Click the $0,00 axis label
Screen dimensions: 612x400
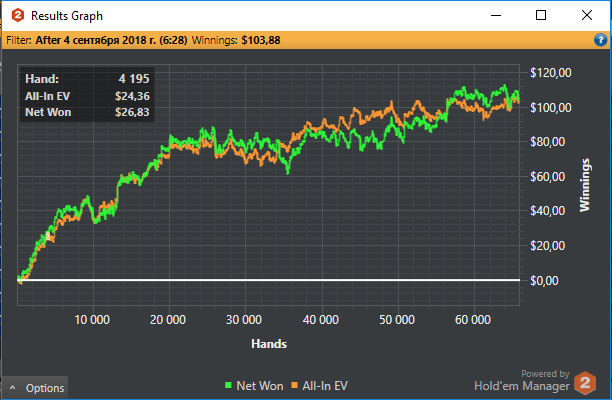544,280
